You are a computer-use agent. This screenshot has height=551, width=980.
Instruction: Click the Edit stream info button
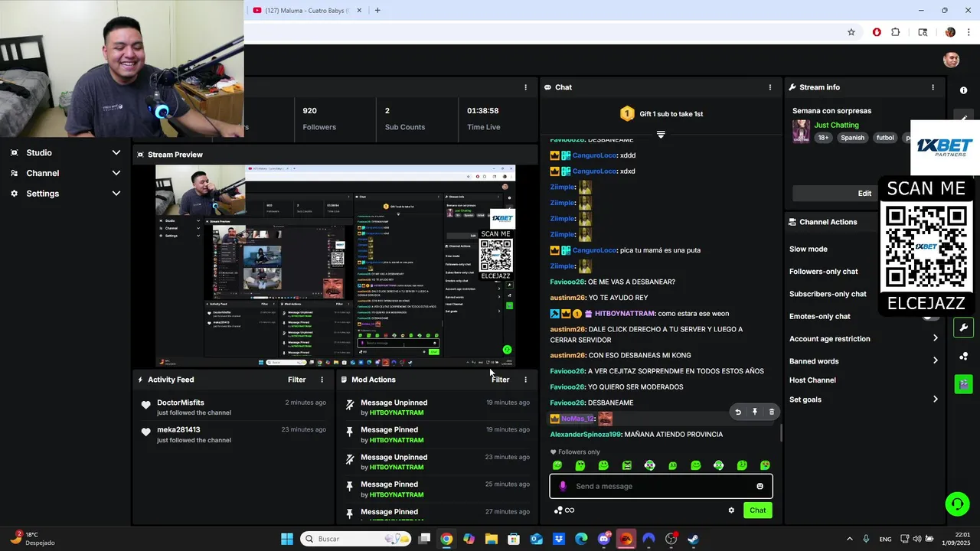click(x=864, y=193)
